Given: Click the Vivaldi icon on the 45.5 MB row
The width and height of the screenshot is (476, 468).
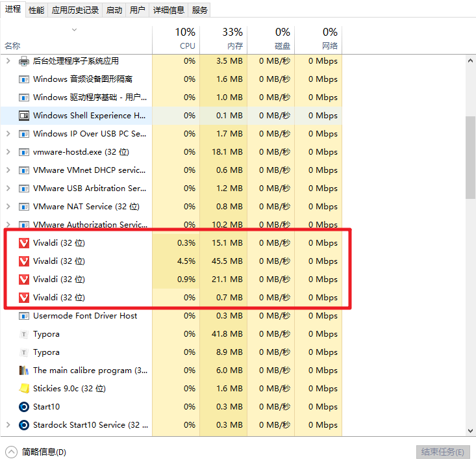Looking at the screenshot, I should (x=24, y=261).
